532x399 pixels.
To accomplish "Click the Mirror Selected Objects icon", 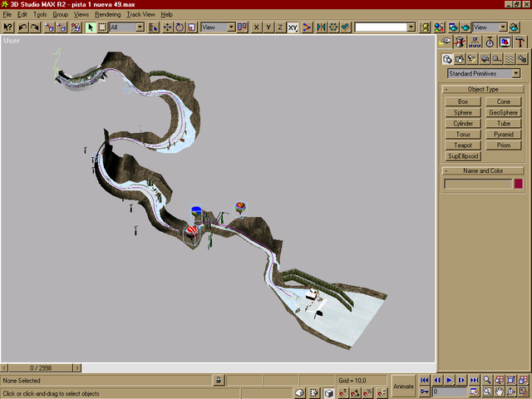I will click(x=322, y=27).
